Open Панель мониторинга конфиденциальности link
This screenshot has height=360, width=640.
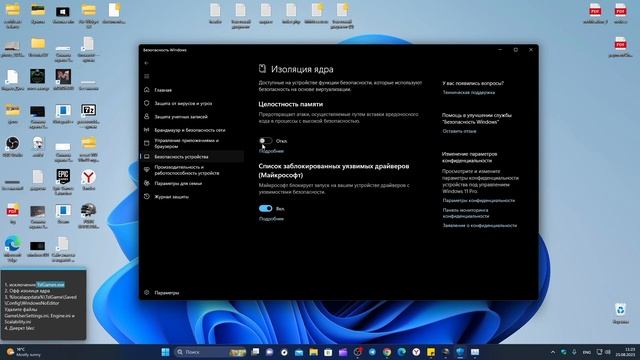point(466,213)
